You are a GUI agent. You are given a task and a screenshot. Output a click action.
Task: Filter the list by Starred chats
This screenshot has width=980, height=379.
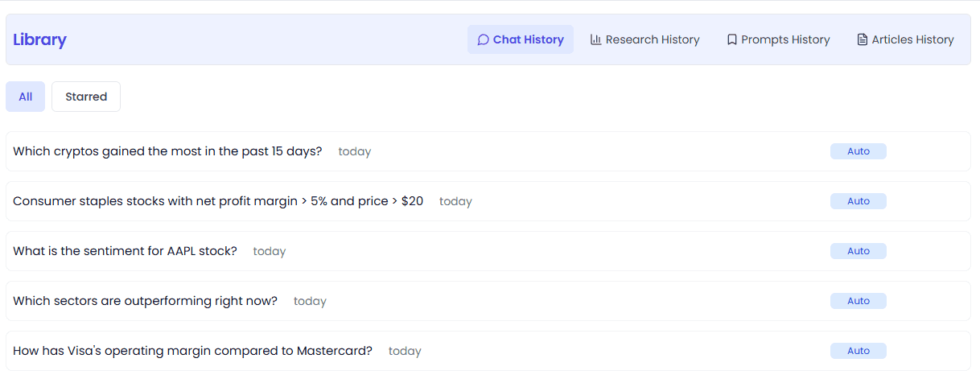coord(86,97)
